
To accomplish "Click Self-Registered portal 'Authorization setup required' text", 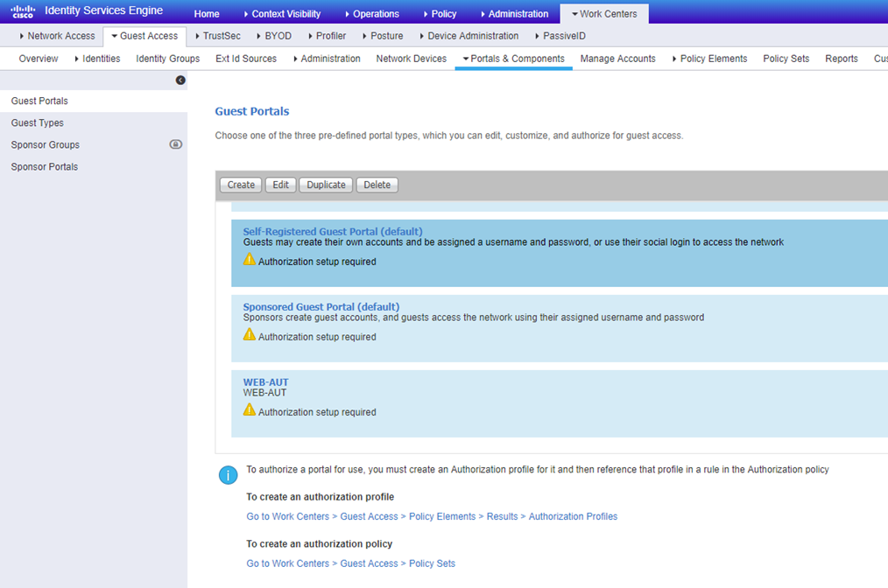I will (x=317, y=262).
